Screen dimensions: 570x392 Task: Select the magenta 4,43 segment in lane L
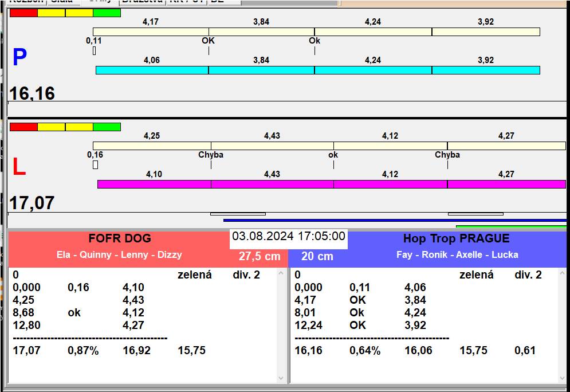coord(272,184)
